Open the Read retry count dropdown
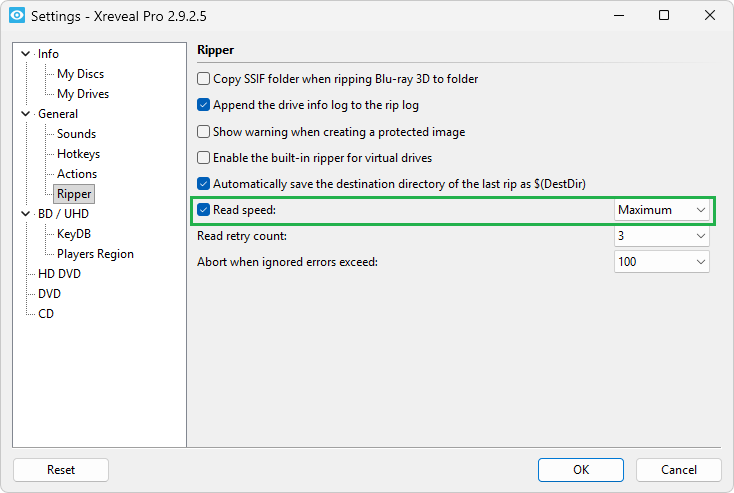734x493 pixels. (x=662, y=236)
